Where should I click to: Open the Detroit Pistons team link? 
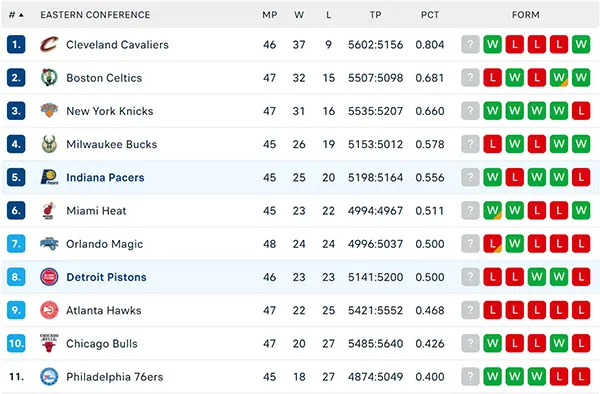click(x=106, y=277)
